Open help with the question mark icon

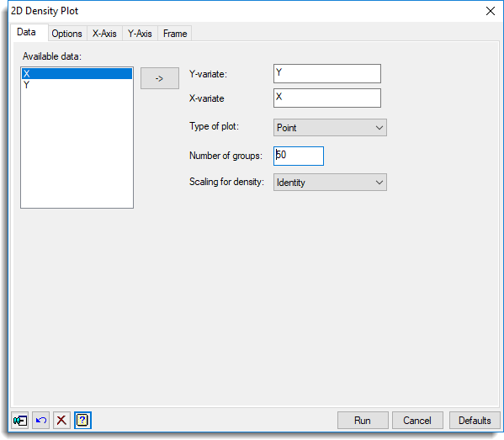(82, 420)
